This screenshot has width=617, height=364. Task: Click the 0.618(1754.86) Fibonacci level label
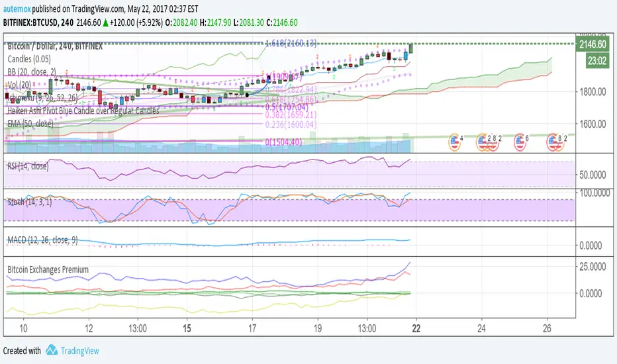[x=291, y=99]
